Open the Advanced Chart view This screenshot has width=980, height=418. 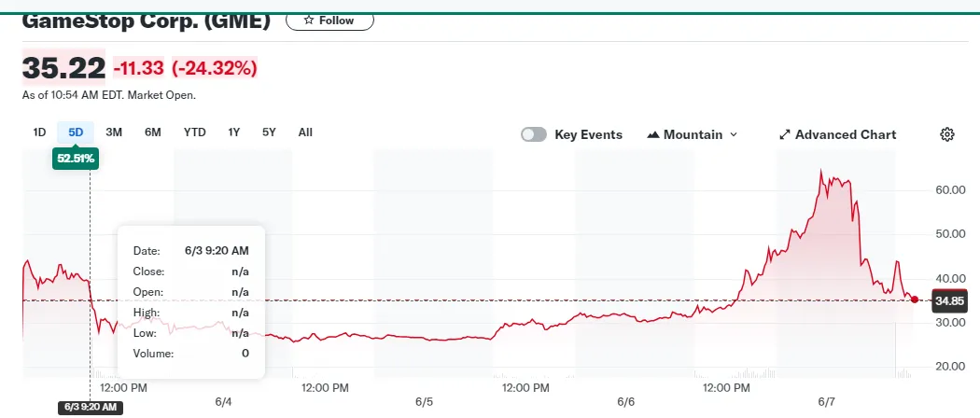pyautogui.click(x=837, y=135)
